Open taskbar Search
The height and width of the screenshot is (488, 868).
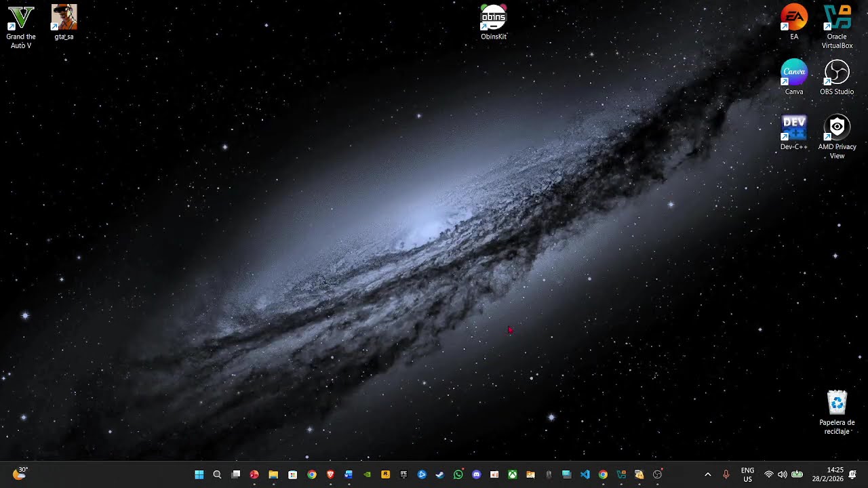[x=217, y=474]
